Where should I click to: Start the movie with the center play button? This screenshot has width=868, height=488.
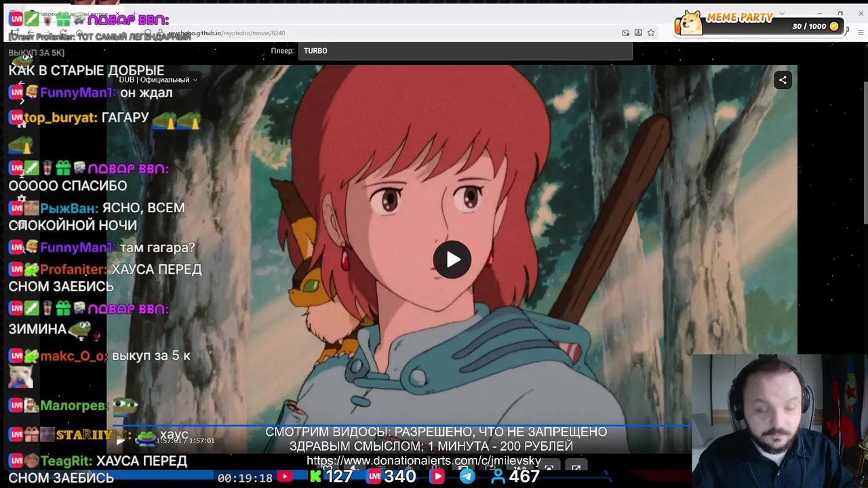[x=452, y=260]
